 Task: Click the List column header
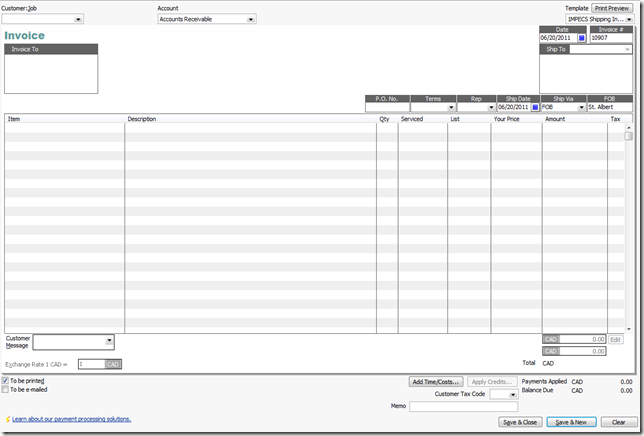point(469,119)
